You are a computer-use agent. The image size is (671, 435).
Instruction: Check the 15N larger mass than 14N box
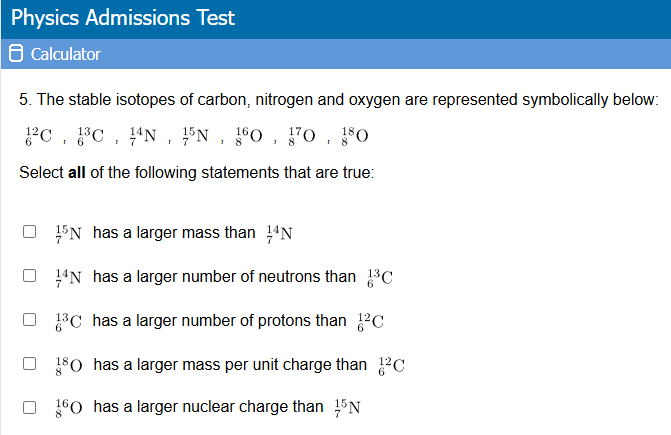(x=30, y=231)
